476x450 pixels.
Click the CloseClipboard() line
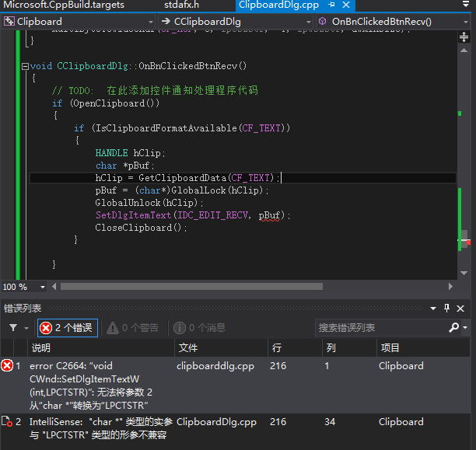(141, 228)
